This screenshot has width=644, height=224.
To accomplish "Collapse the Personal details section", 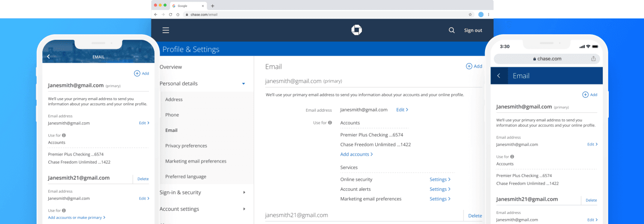I will [x=244, y=84].
